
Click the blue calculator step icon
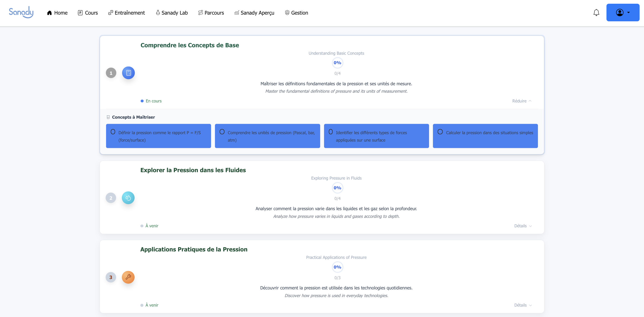click(128, 73)
